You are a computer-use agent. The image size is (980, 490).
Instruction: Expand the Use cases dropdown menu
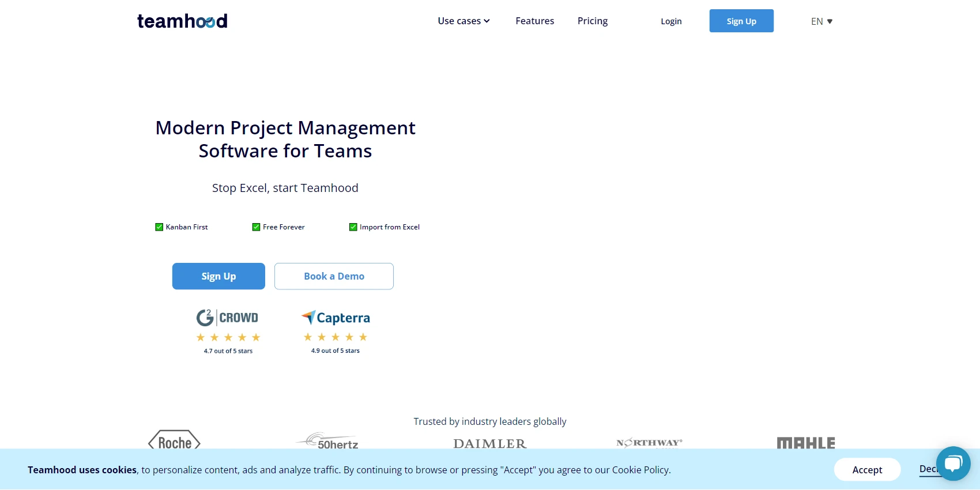tap(463, 21)
